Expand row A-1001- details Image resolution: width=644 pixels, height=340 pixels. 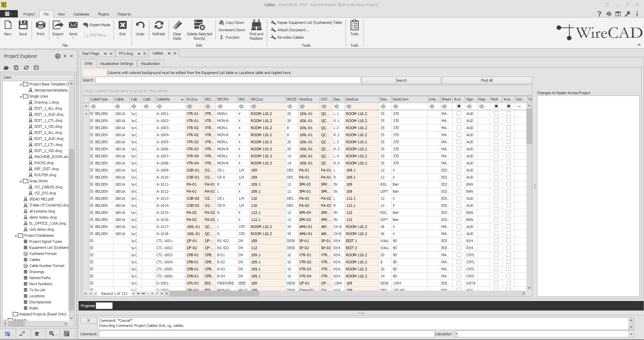click(x=91, y=114)
